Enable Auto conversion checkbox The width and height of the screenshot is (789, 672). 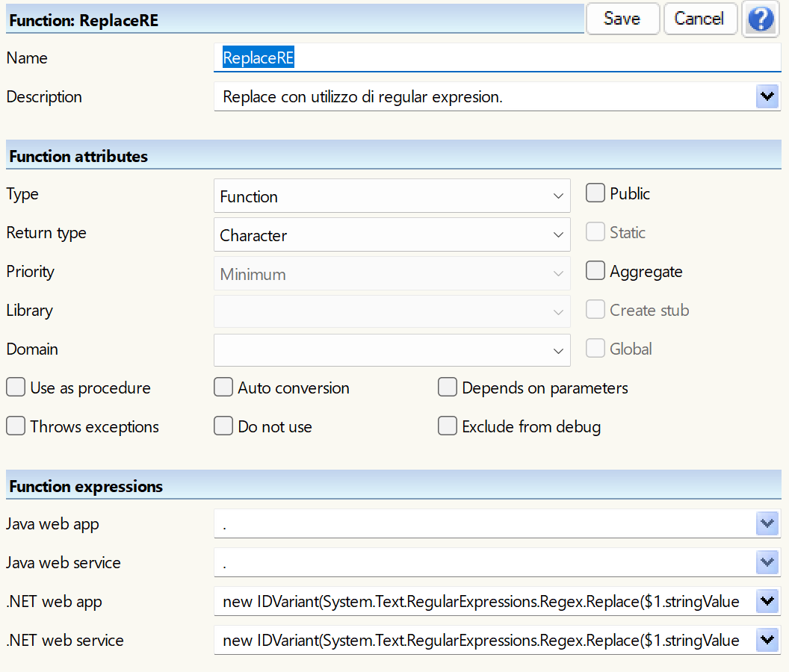point(223,388)
